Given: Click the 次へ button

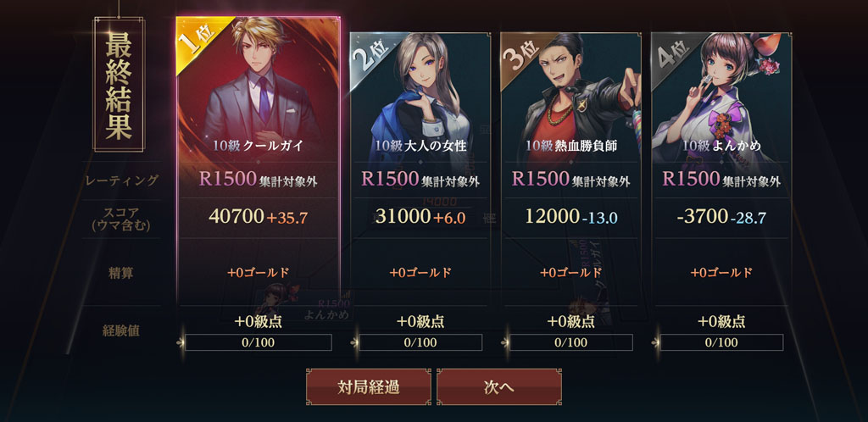Looking at the screenshot, I should (498, 387).
